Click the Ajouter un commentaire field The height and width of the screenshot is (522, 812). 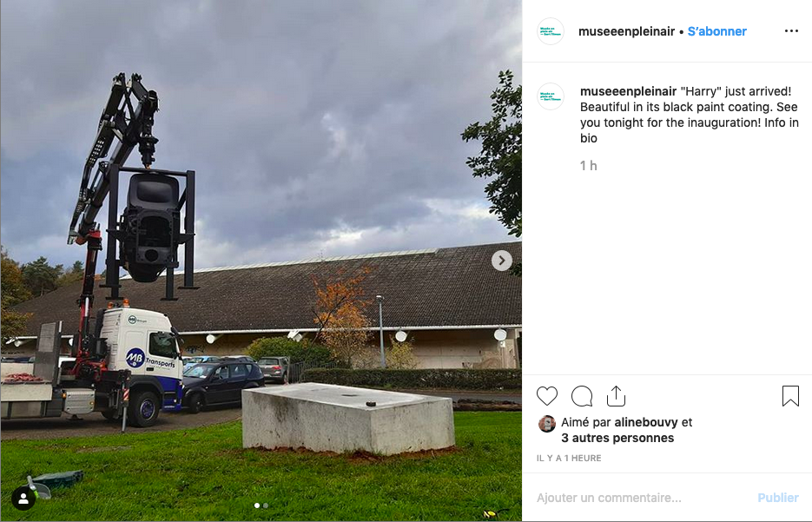tap(642, 498)
